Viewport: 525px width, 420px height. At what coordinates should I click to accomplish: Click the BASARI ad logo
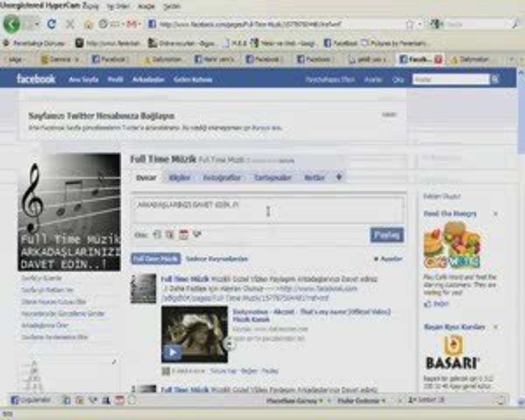pos(453,353)
